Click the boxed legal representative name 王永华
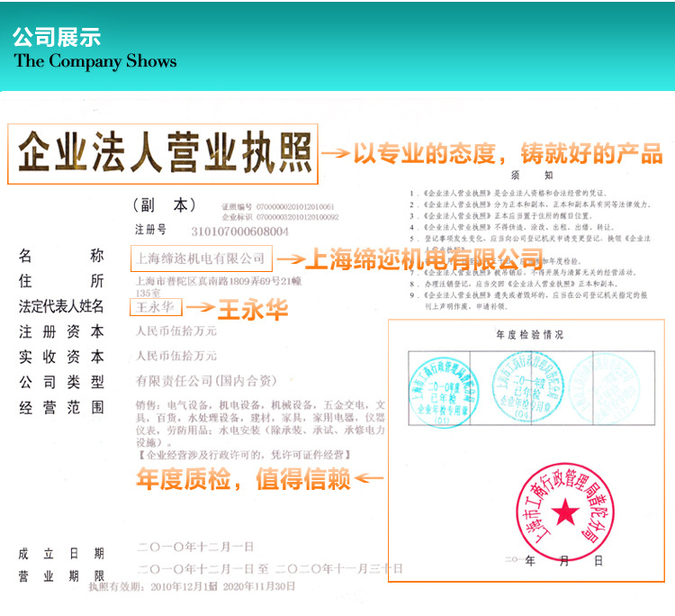The height and width of the screenshot is (616, 675). click(x=157, y=307)
